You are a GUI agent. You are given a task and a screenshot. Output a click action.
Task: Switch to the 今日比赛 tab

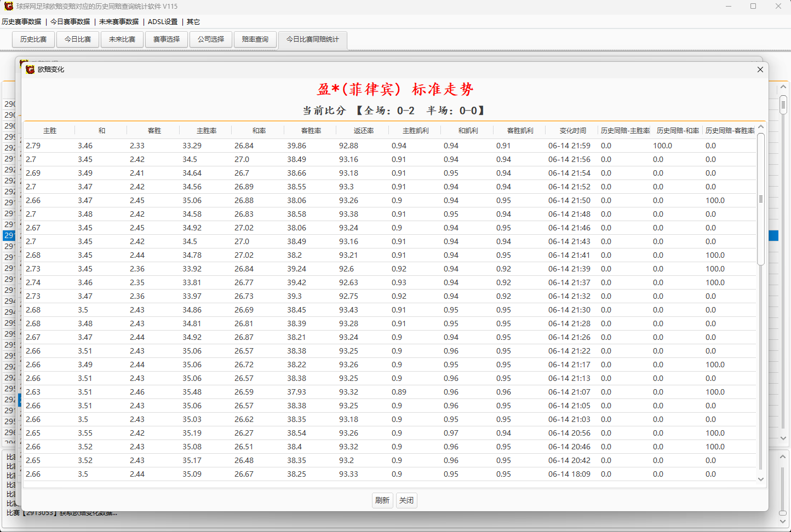tap(78, 39)
